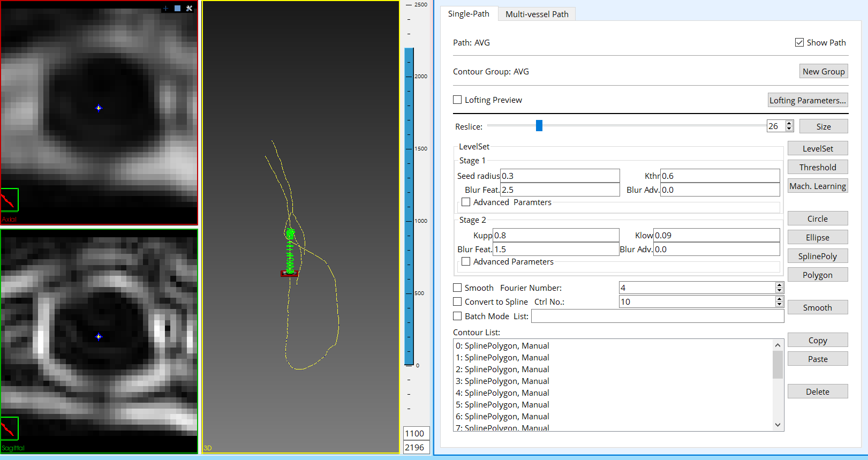
Task: Click the SplinePoly button
Action: 818,256
